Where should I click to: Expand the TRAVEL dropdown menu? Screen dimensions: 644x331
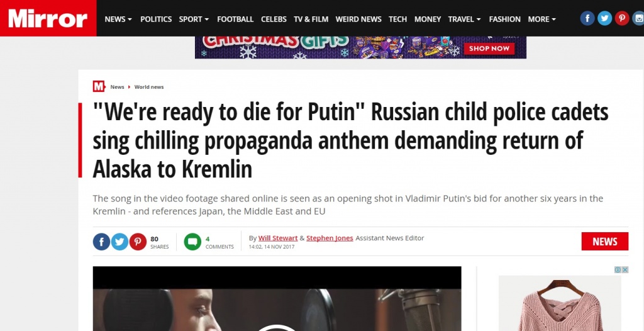point(465,19)
